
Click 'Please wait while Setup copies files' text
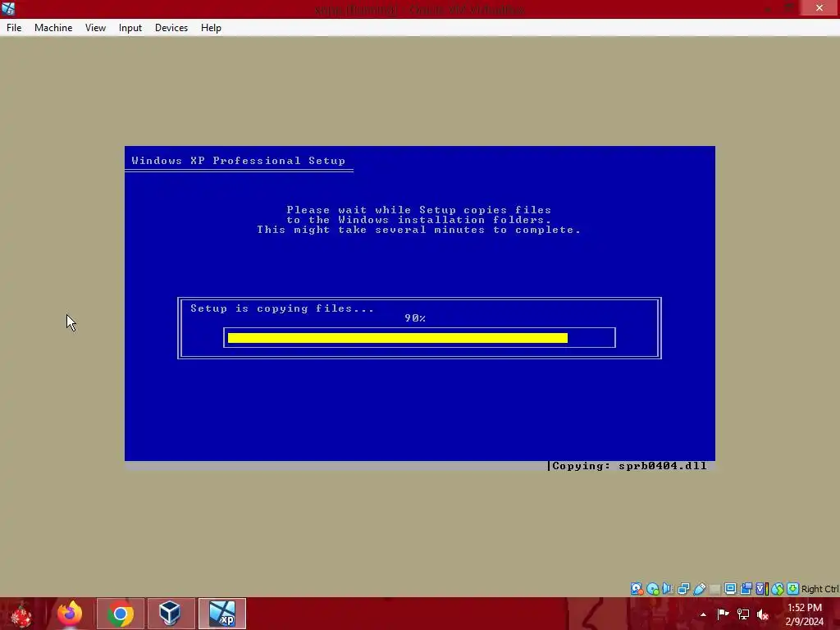coord(419,210)
